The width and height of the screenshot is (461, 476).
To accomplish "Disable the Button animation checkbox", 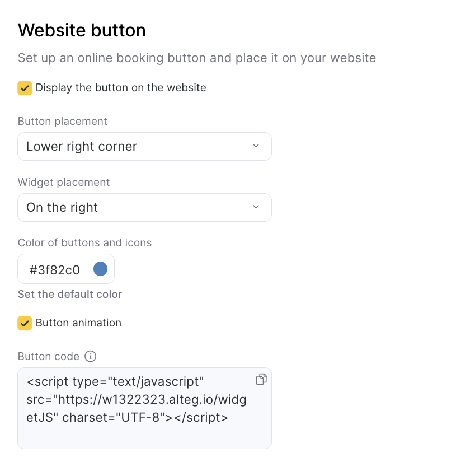I will 25,323.
